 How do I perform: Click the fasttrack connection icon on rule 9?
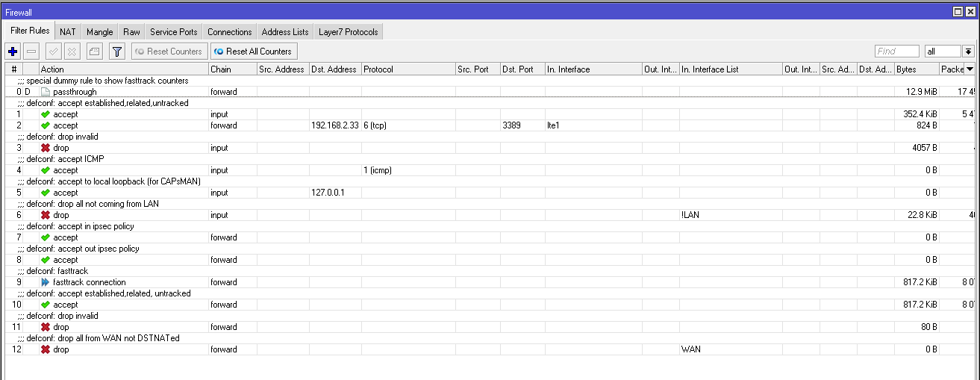[x=46, y=282]
